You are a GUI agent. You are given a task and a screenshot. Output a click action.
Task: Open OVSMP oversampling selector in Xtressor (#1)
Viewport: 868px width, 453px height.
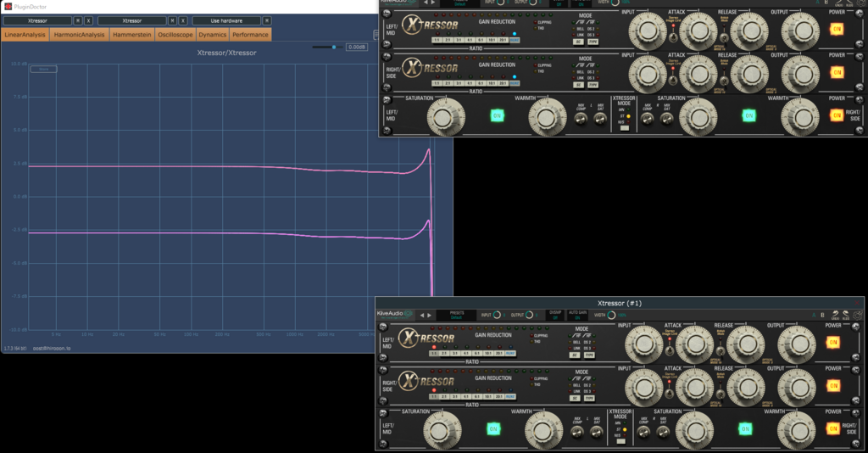(x=555, y=315)
